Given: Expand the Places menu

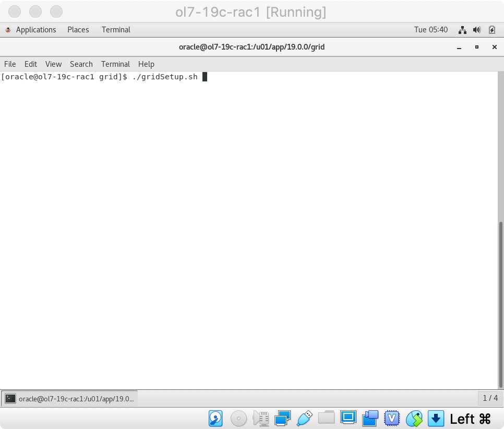Looking at the screenshot, I should click(x=78, y=30).
